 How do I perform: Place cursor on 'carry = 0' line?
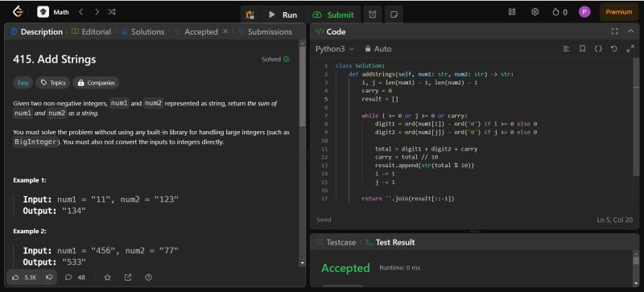pyautogui.click(x=377, y=91)
